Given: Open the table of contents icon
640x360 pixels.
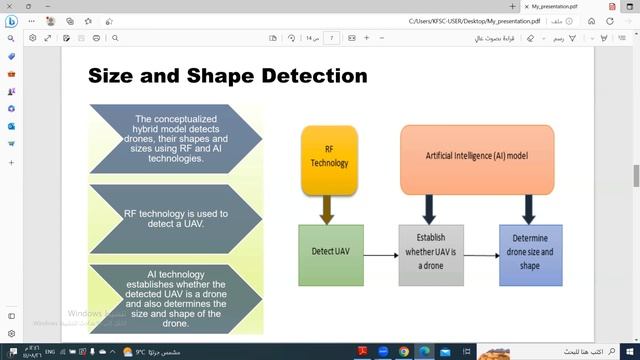Looking at the screenshot, I should coord(622,38).
